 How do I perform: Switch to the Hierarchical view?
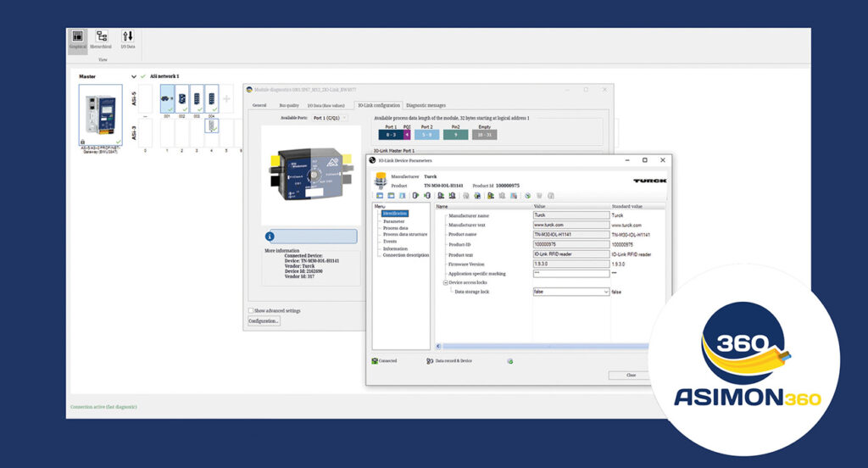(x=101, y=40)
